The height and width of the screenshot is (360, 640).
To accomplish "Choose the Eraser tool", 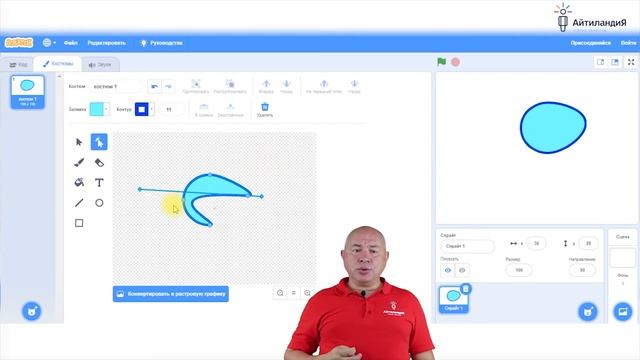I will 99,162.
